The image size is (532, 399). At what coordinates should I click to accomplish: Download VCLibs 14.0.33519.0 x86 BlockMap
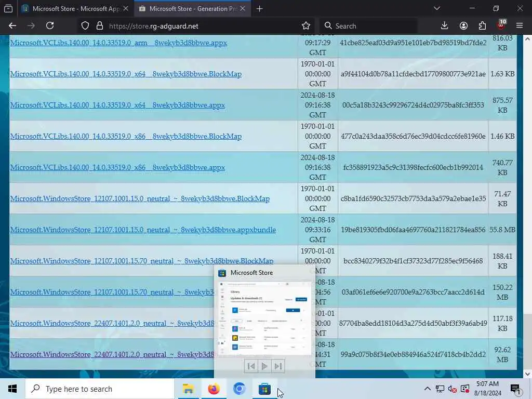pos(126,137)
